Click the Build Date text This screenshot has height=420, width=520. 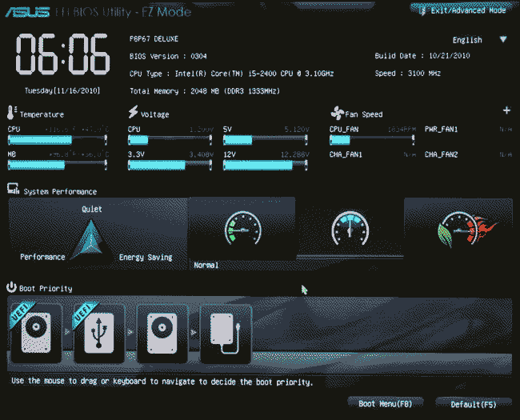(422, 56)
